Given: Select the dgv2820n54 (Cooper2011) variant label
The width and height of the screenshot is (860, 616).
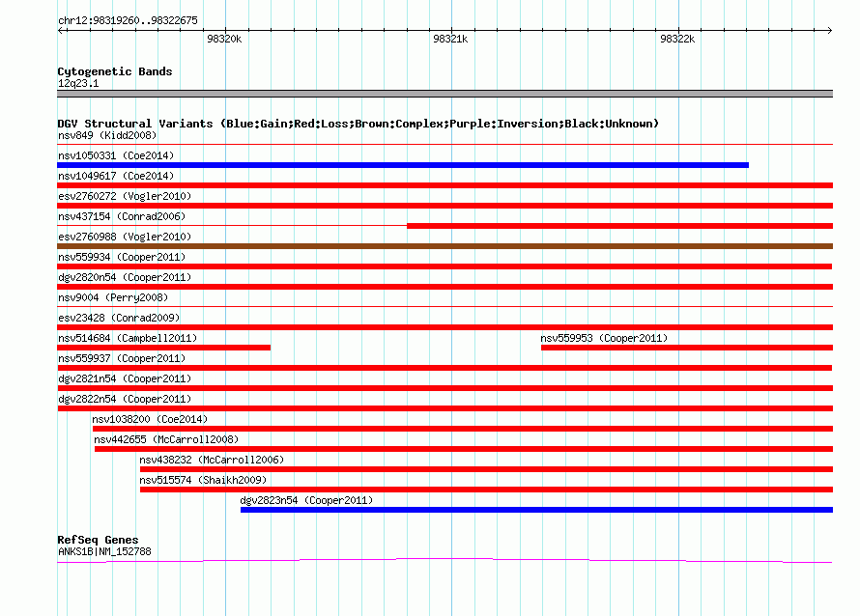Looking at the screenshot, I should [x=125, y=277].
